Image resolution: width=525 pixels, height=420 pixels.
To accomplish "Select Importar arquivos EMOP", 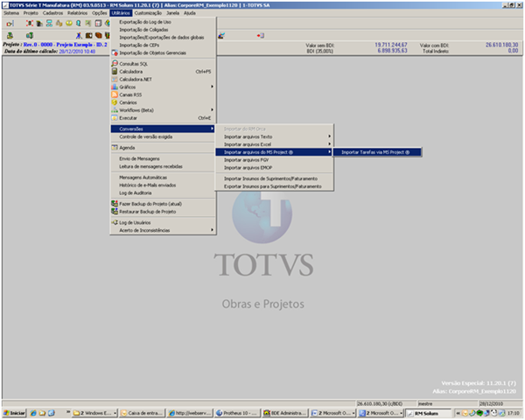I will (x=274, y=167).
